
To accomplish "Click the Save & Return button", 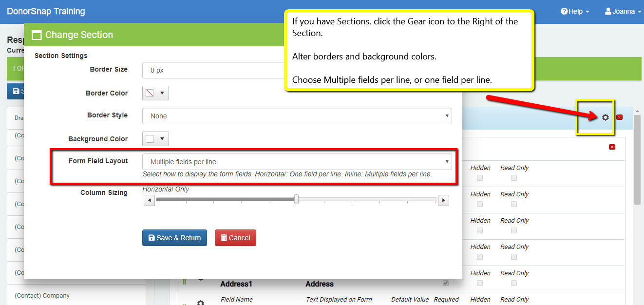I will point(174,238).
